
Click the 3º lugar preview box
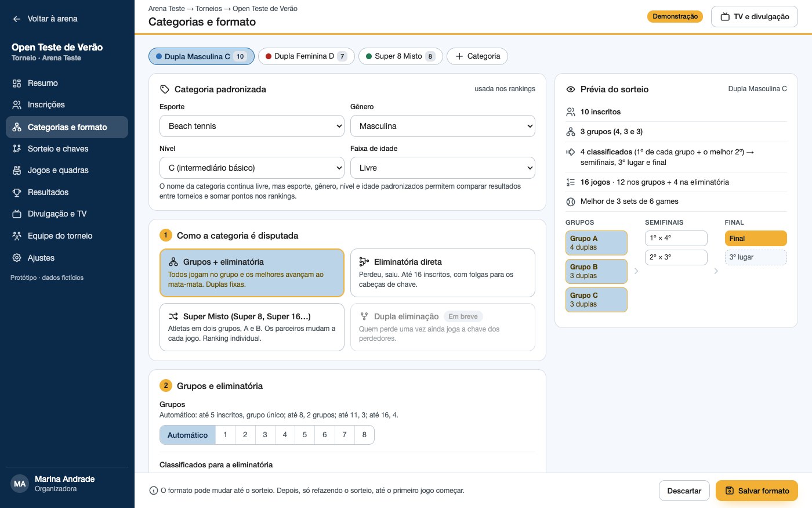[756, 257]
